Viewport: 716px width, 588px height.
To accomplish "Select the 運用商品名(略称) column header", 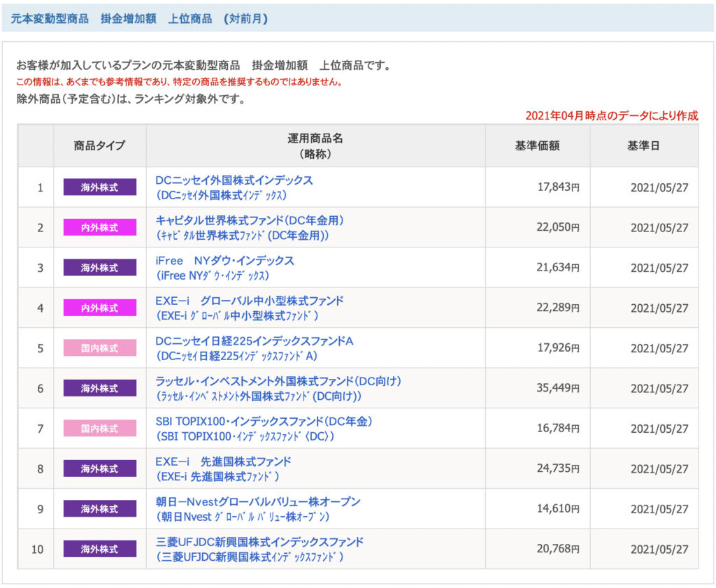I will 315,145.
